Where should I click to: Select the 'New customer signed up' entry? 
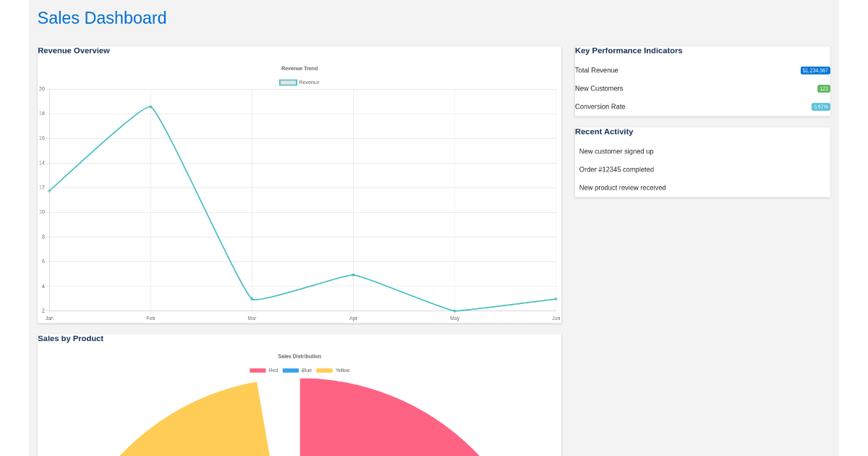pos(616,151)
